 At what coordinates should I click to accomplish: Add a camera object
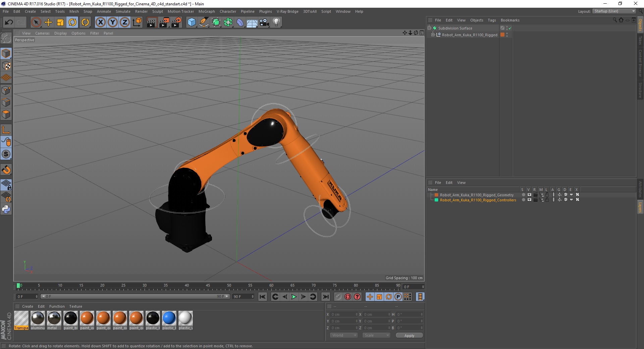[x=264, y=22]
